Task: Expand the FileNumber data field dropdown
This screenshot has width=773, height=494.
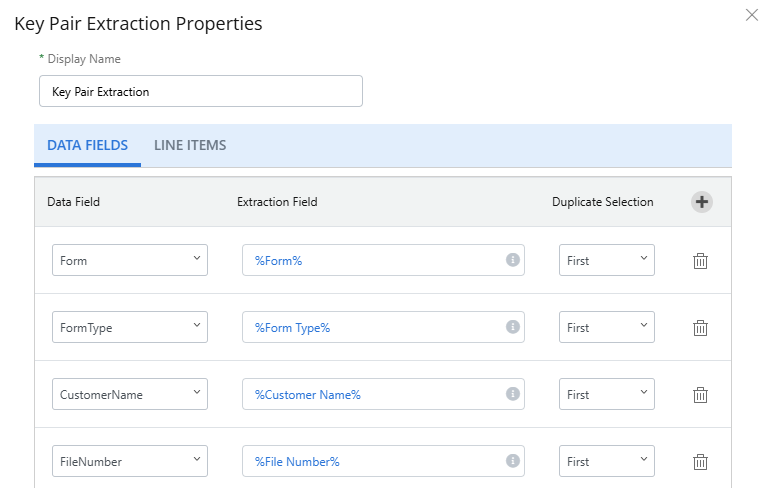Action: [x=130, y=461]
